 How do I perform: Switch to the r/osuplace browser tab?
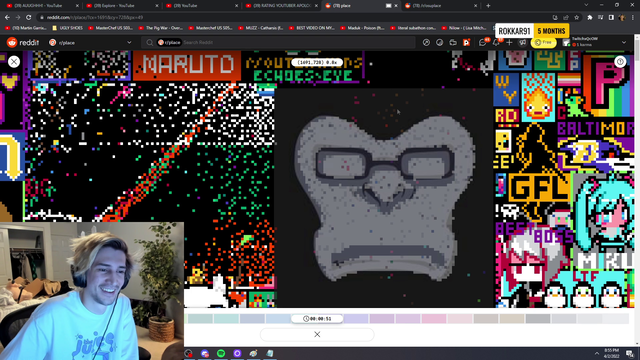click(442, 6)
